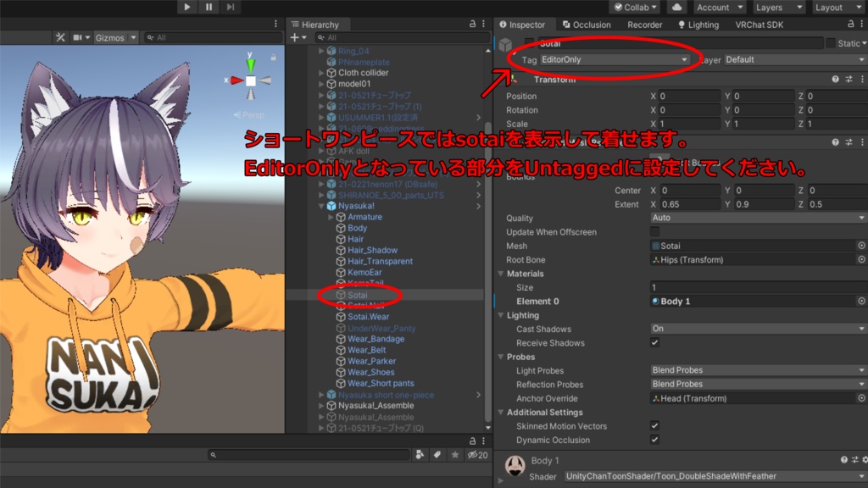Click the Extent Y field

pos(764,204)
